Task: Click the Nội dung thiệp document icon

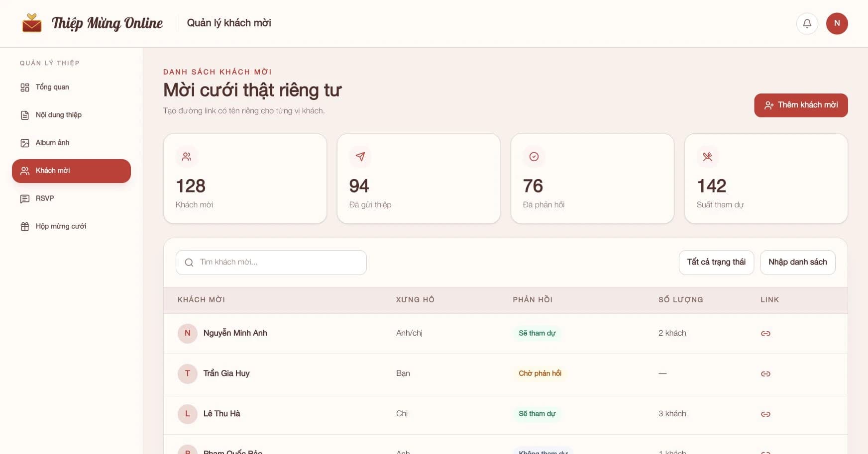Action: (x=25, y=115)
